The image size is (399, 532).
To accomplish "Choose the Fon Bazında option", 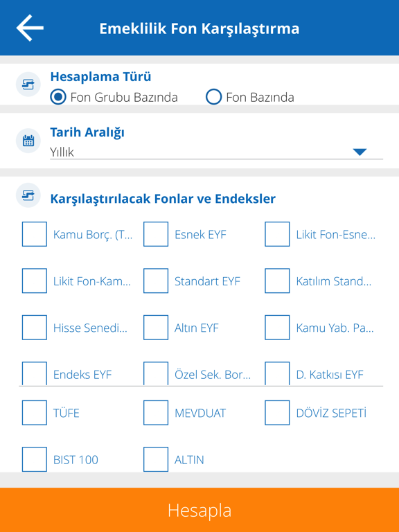I will point(214,98).
